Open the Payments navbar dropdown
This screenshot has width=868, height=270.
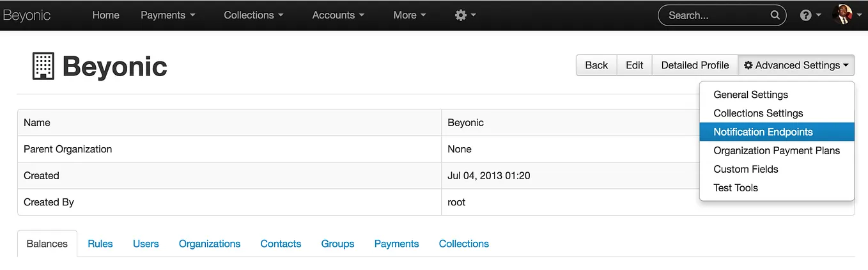(168, 15)
